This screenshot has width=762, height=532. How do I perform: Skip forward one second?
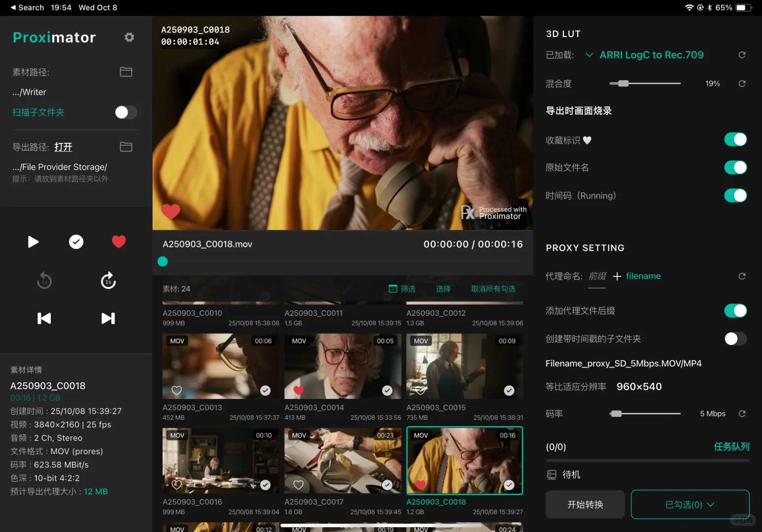tap(108, 281)
